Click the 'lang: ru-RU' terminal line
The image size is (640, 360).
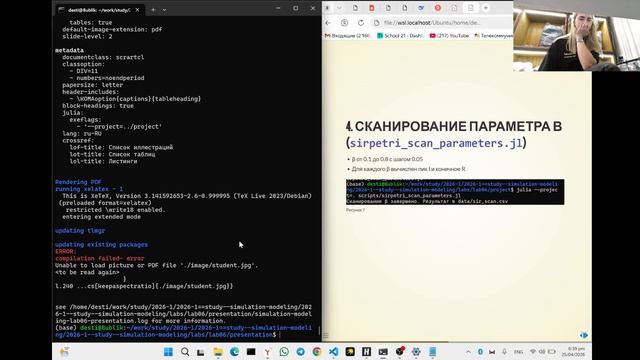pos(82,133)
